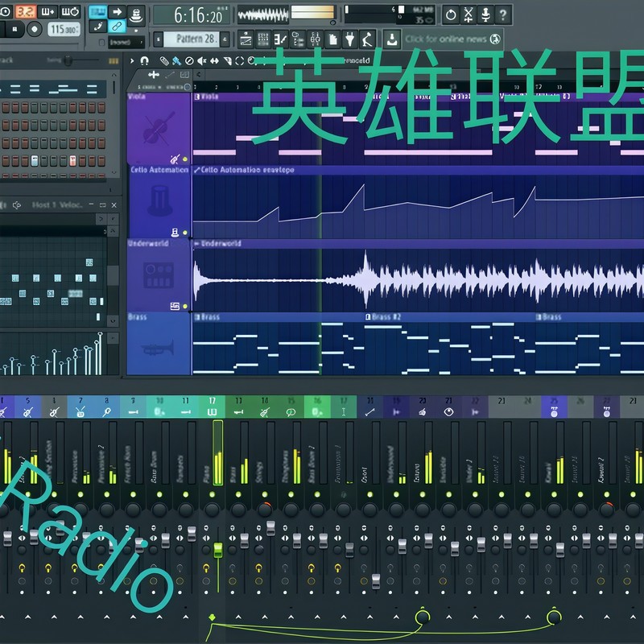Screen dimensions: 644x644
Task: Click the green Piano fader in the mixer
Action: pos(218,550)
